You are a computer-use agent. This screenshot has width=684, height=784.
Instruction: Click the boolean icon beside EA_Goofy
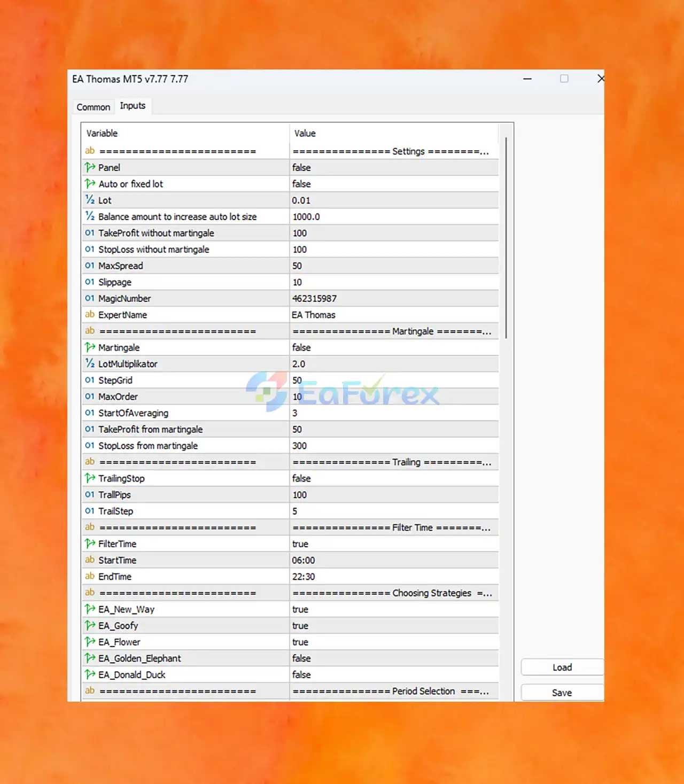pyautogui.click(x=90, y=625)
